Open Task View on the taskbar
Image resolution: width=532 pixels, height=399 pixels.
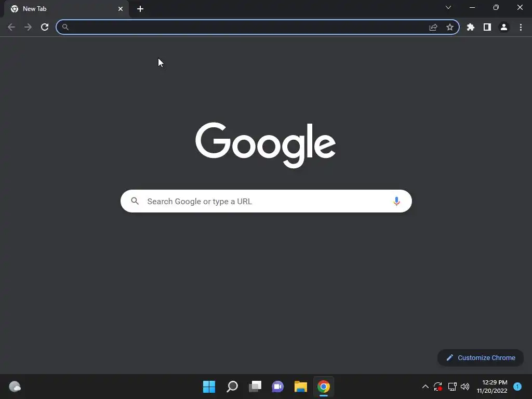tap(255, 387)
